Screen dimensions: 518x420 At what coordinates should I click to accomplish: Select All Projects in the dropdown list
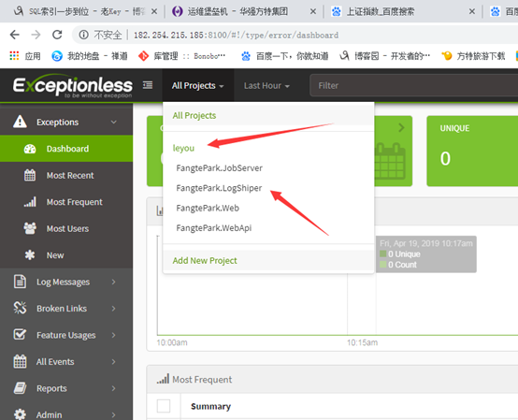[268, 115]
